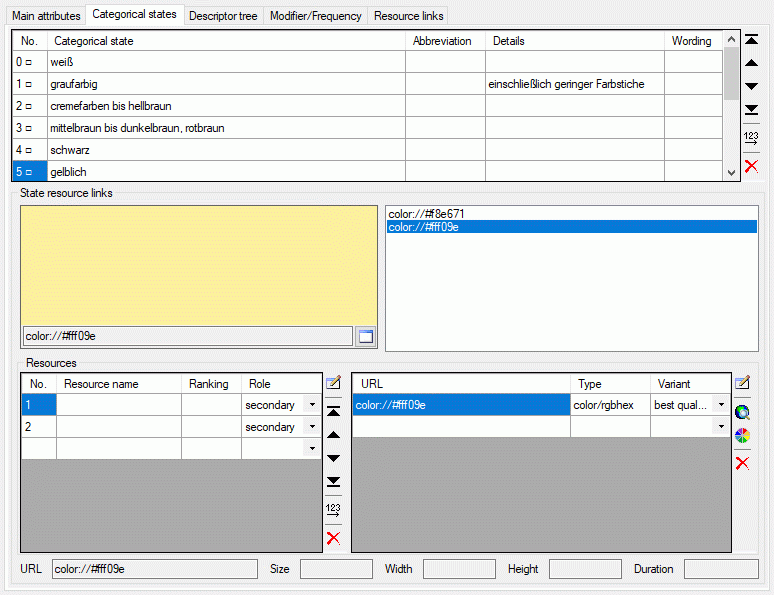
Task: Open the Modifier/Frequency tab
Action: click(x=316, y=16)
